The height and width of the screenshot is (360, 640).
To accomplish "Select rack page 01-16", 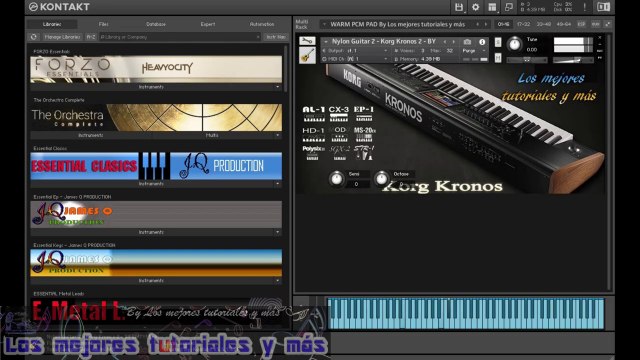I will pos(503,24).
